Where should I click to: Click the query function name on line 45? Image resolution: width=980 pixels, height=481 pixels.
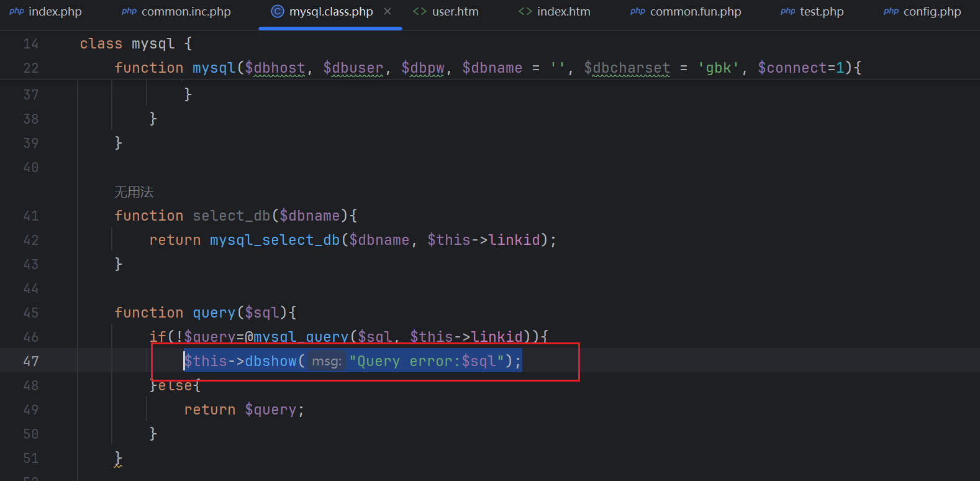click(x=214, y=313)
